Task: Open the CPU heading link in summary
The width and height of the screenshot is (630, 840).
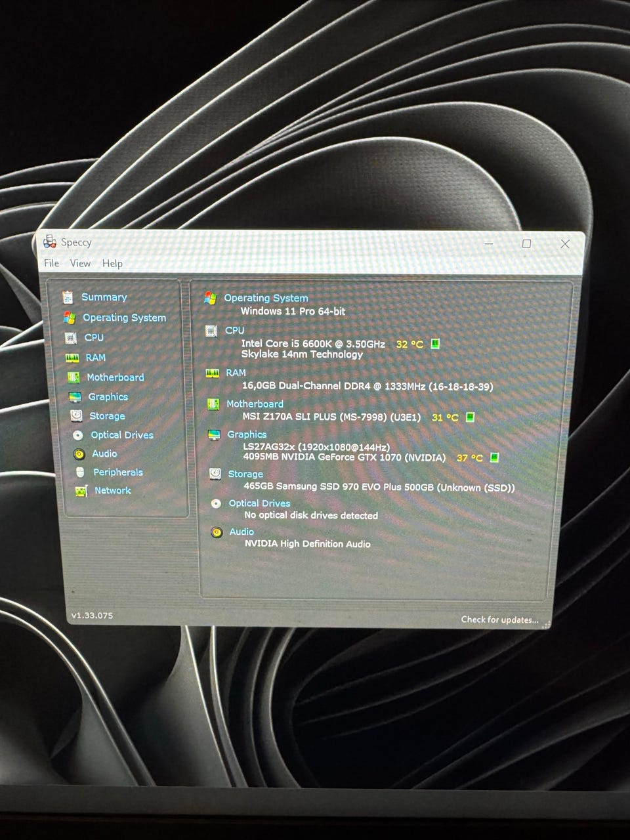Action: (234, 330)
